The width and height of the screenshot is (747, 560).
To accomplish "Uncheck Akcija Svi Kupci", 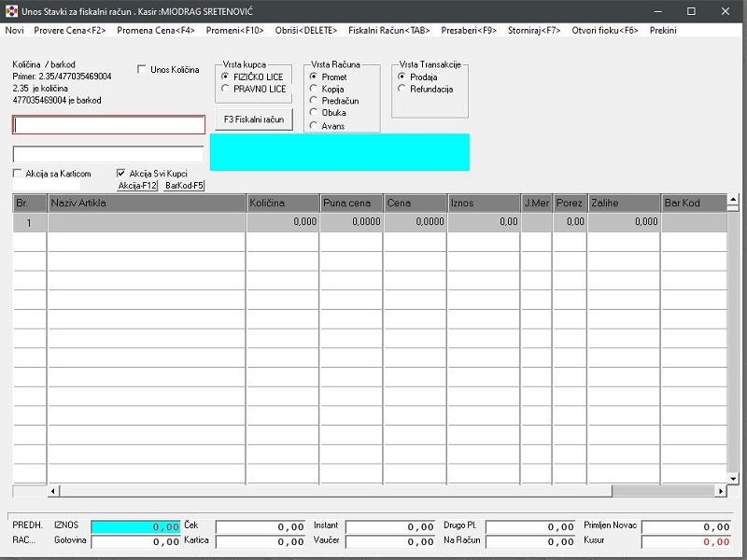I will tap(121, 174).
